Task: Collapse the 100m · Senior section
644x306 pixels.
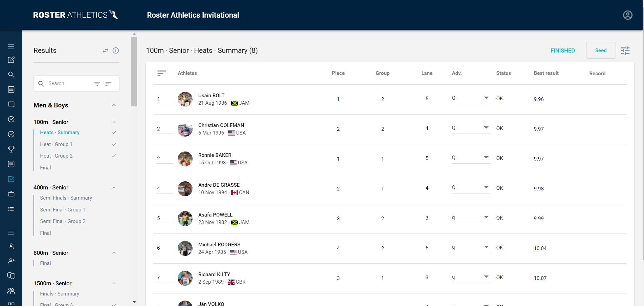Action: pyautogui.click(x=114, y=122)
